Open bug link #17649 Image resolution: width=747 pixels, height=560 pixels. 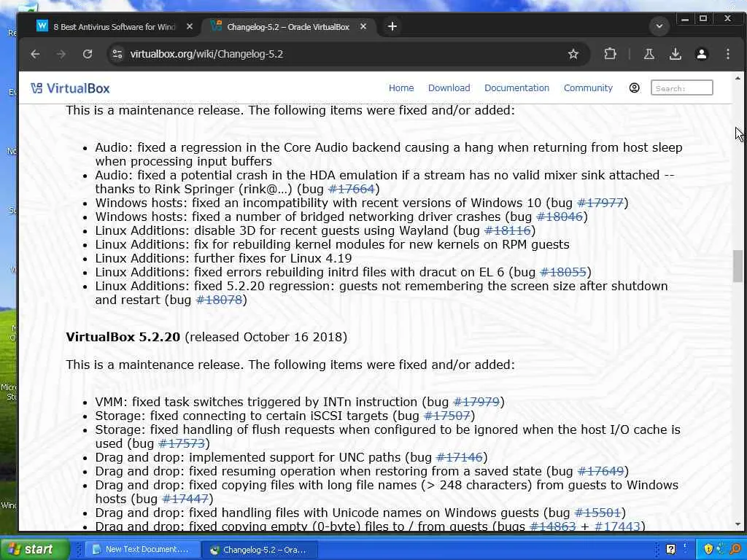click(601, 471)
